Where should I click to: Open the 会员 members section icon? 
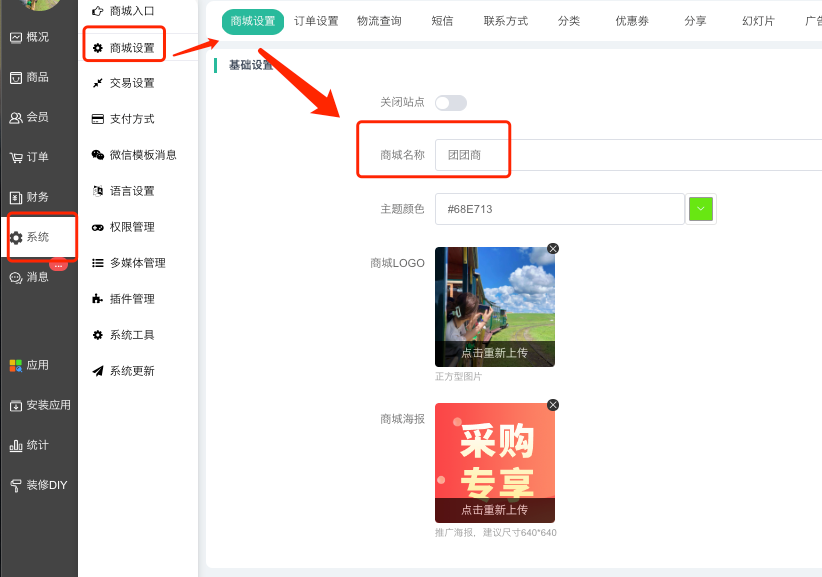pos(16,117)
